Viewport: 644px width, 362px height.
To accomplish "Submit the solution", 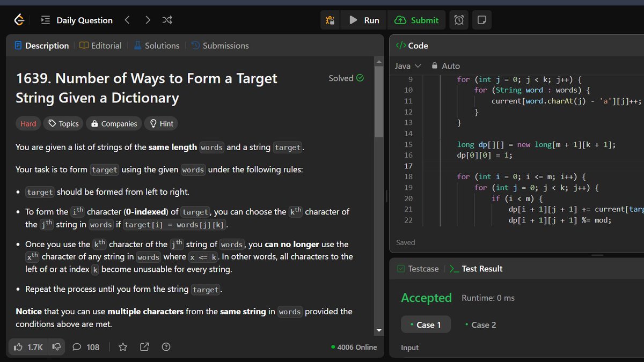I will (416, 20).
